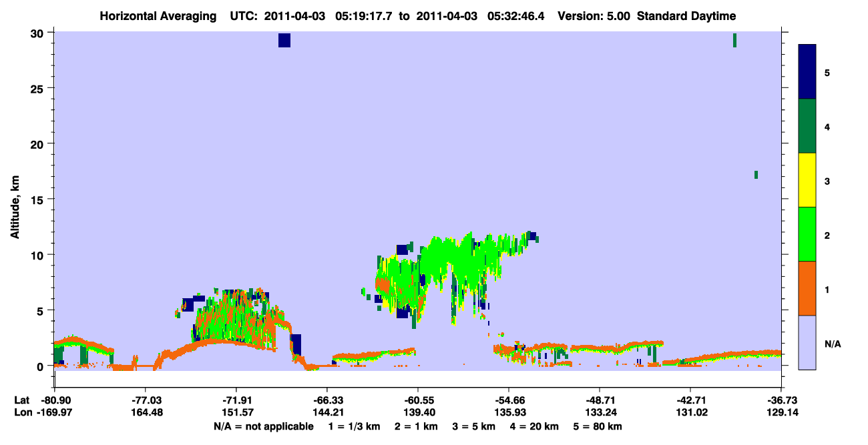Click the lavender N/A legend swatch
Viewport: 868px width, 445px height.
[807, 342]
